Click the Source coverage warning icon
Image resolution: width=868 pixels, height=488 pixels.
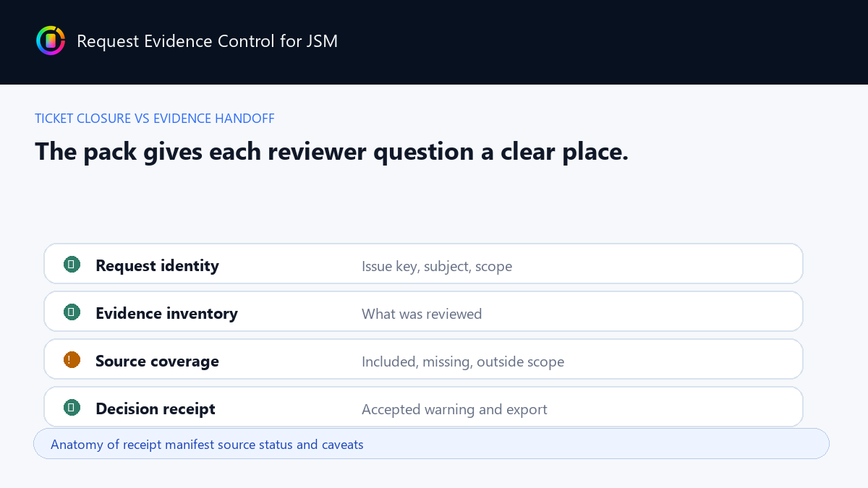(x=72, y=360)
